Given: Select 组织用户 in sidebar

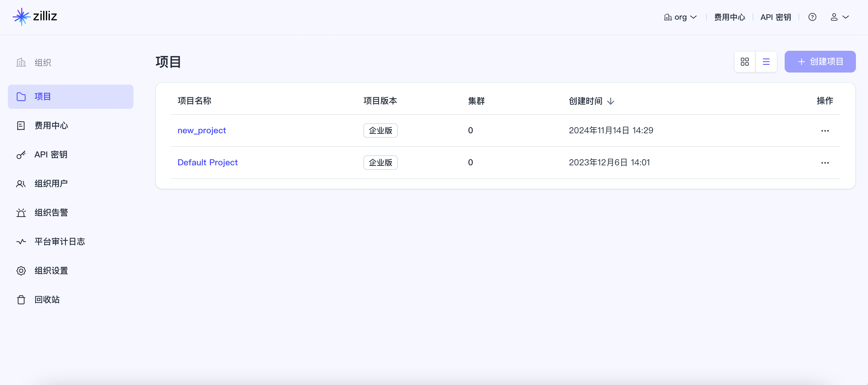Looking at the screenshot, I should (51, 184).
